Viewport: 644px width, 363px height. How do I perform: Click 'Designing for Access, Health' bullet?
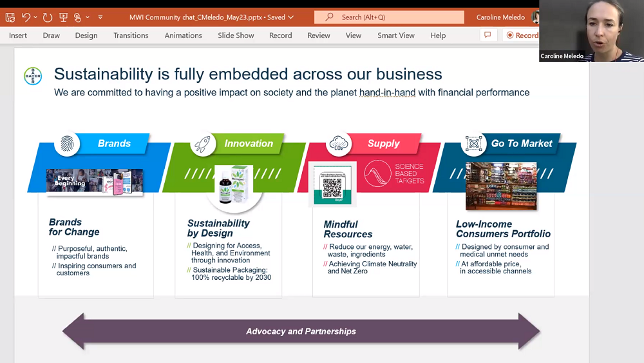pyautogui.click(x=229, y=253)
